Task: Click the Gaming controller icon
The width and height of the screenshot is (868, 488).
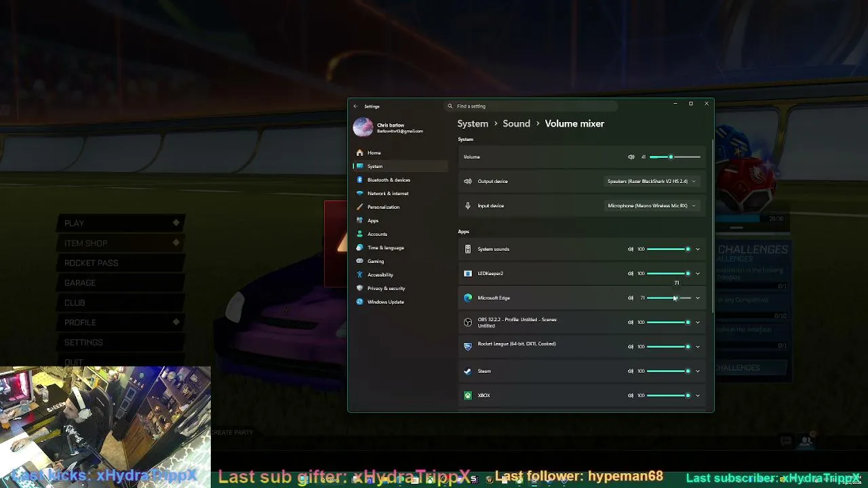Action: point(360,262)
